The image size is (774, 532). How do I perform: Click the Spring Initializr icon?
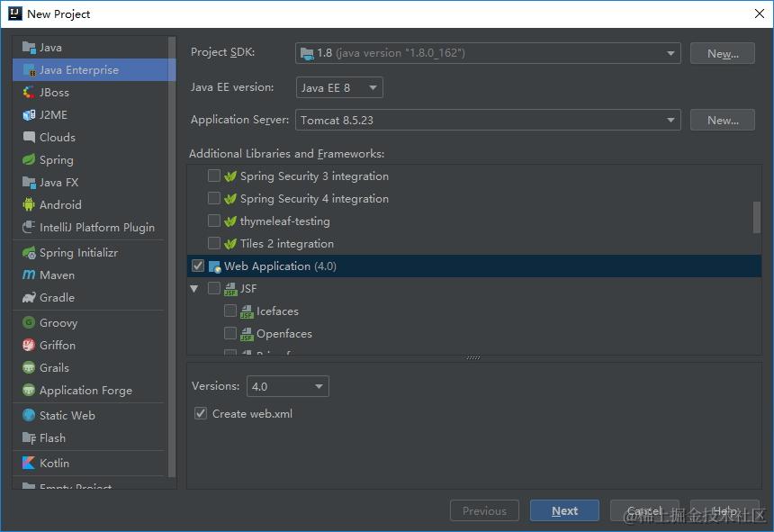coord(29,253)
